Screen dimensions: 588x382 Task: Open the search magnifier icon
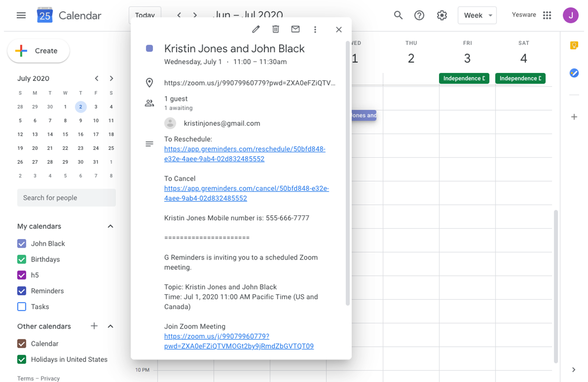click(x=398, y=15)
